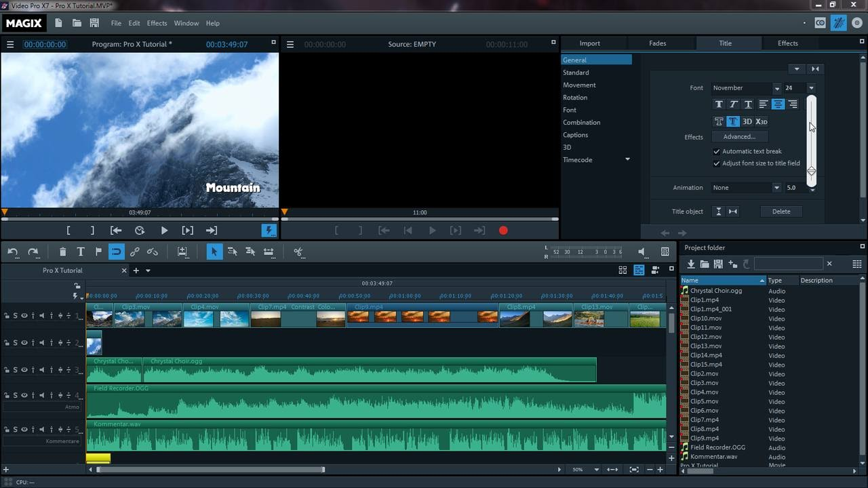Play the program monitor preview
Image resolution: width=868 pixels, height=488 pixels.
(x=164, y=230)
